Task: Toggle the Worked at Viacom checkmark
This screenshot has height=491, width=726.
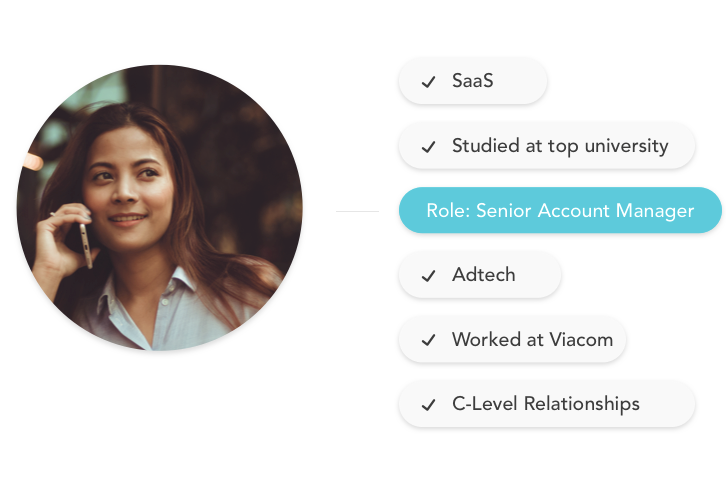Action: click(428, 340)
